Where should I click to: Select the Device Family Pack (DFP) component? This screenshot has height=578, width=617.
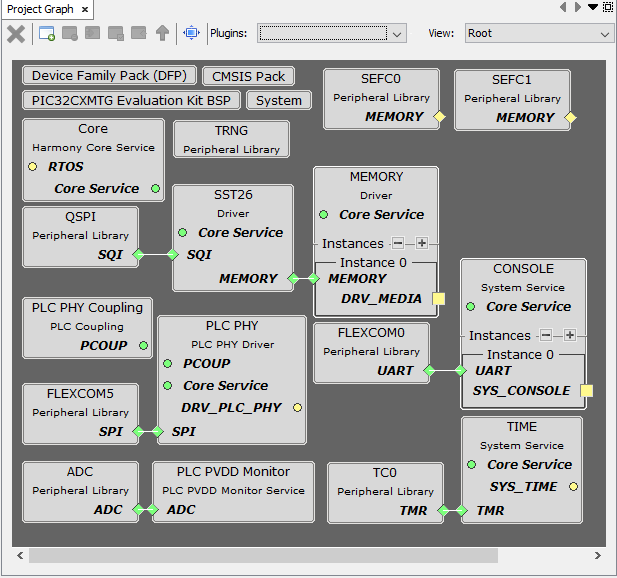(x=109, y=76)
